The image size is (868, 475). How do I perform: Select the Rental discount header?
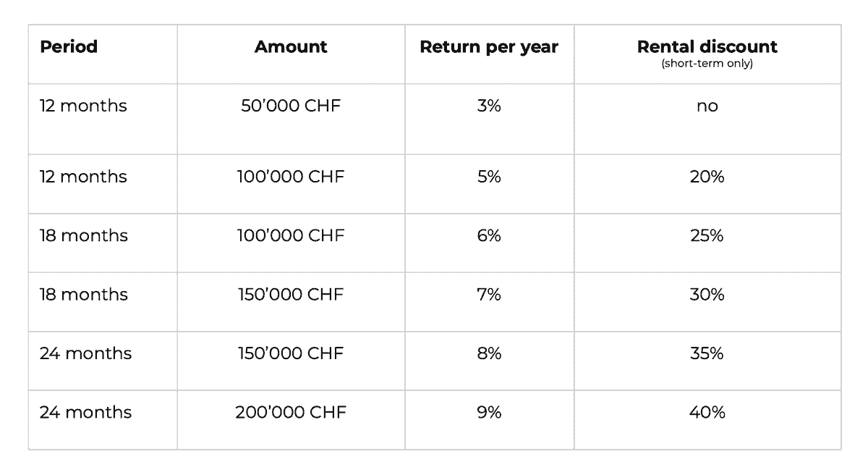coord(707,47)
